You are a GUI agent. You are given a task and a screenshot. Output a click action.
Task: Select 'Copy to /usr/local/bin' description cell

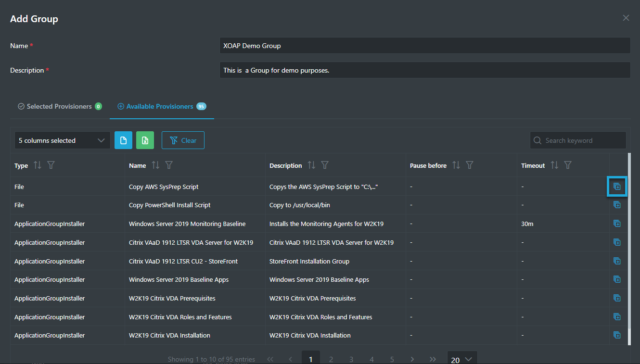[x=299, y=205]
